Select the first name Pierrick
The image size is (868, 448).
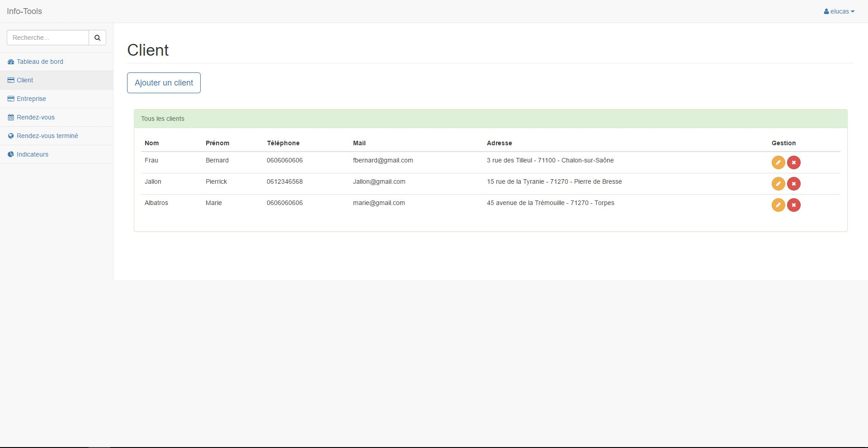216,181
